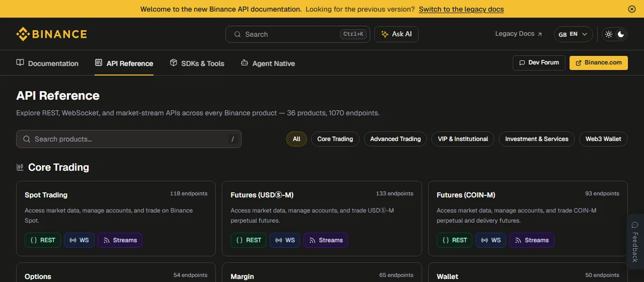Open REST badge in Futures COIN-M card
Viewport: 644px width, 282px height.
[x=455, y=240]
